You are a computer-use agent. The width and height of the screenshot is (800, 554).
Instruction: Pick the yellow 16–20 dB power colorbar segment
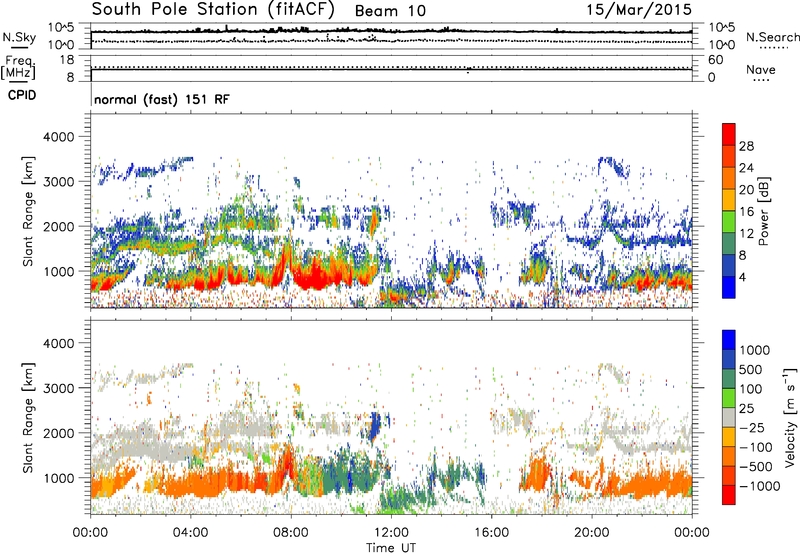click(x=729, y=200)
